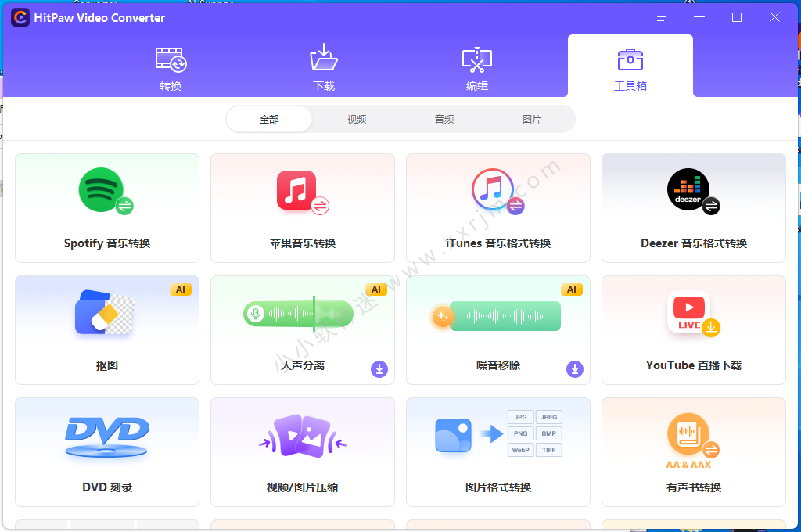Open the image format converter icon
This screenshot has width=801, height=532.
pos(498,433)
